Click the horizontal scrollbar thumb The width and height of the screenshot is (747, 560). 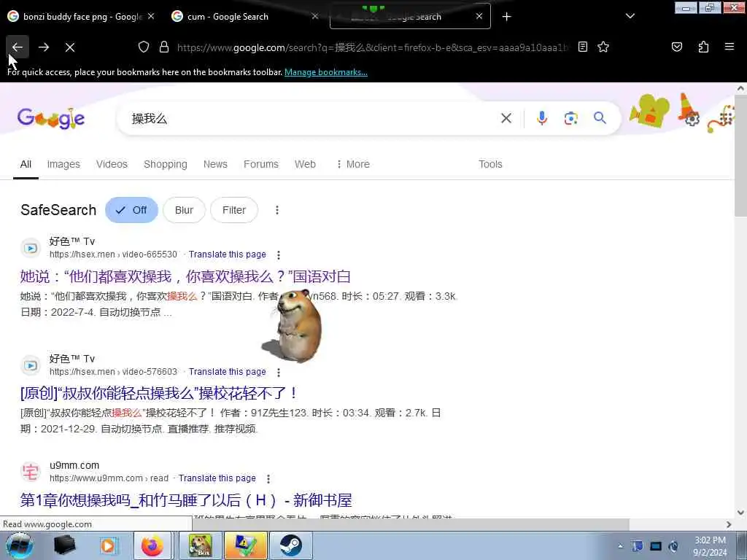pos(411,524)
